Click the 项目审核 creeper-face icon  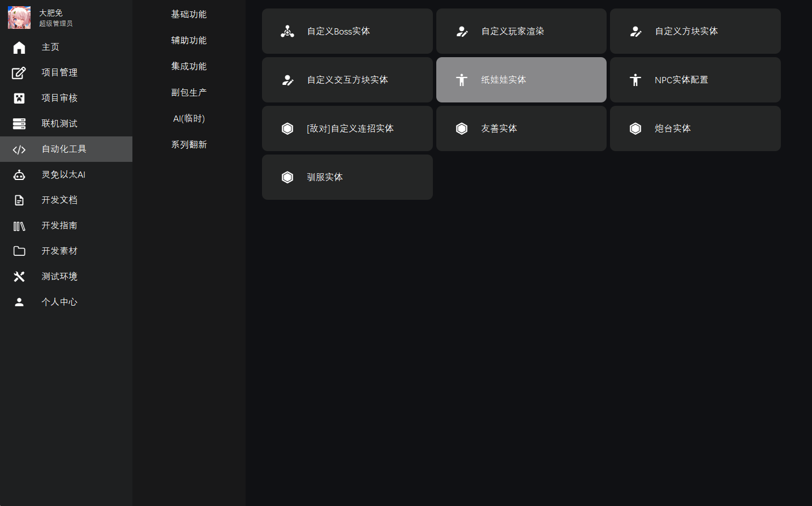19,98
